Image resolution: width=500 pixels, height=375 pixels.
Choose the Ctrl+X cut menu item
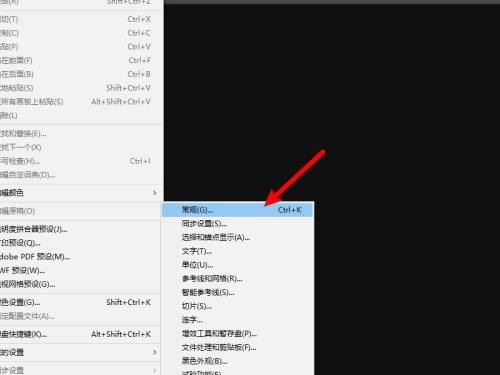pos(80,19)
